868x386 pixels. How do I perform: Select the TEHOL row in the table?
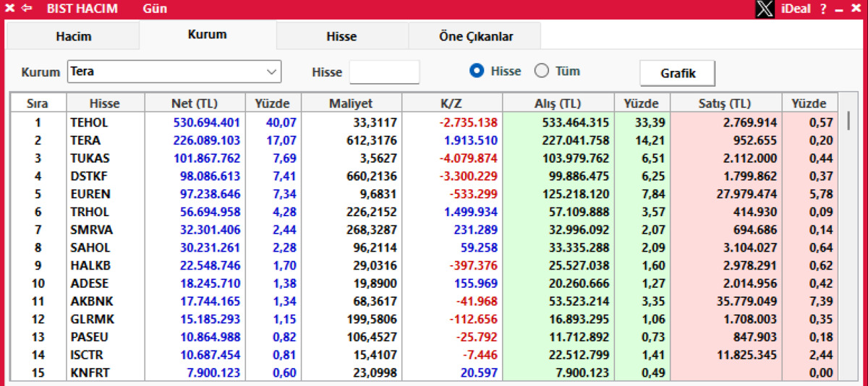pos(424,122)
